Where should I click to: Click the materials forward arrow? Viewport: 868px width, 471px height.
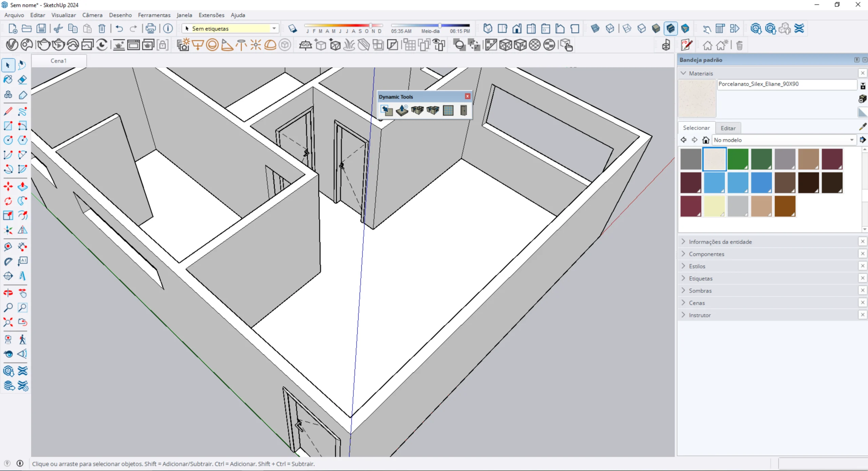(x=694, y=140)
